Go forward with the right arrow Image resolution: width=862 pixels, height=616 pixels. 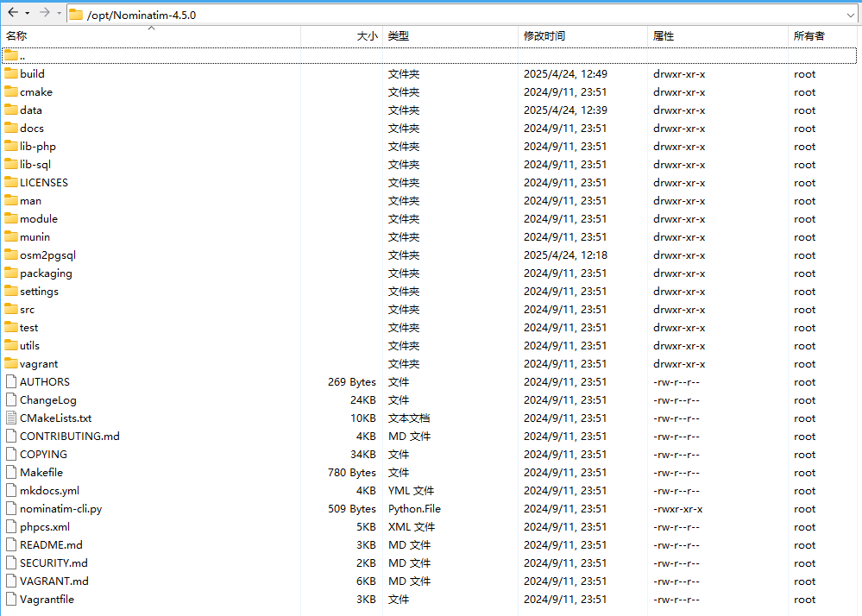45,13
